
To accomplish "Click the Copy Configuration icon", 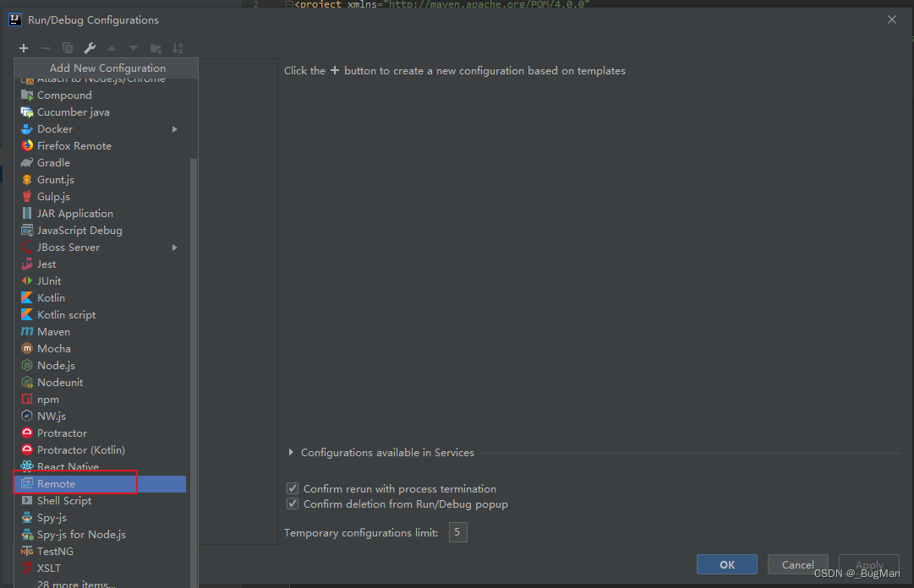I will (x=68, y=48).
